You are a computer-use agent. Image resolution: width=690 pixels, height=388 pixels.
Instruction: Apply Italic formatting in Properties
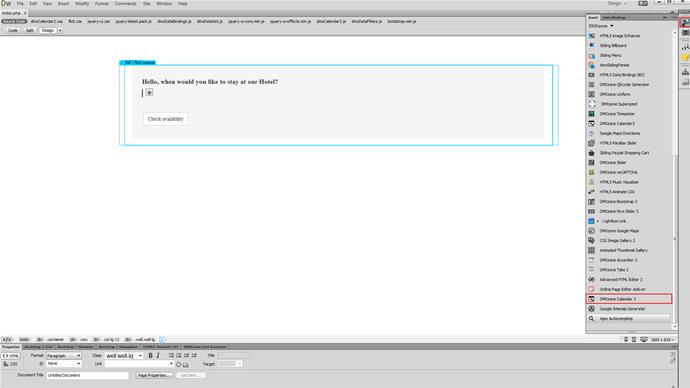[x=158, y=355]
